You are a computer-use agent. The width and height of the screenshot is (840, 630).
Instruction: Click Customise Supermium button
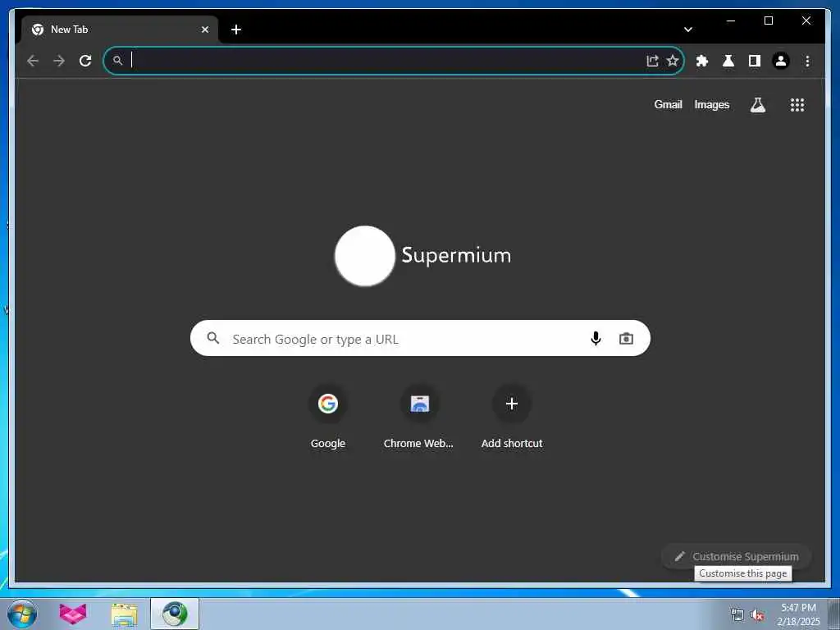737,557
